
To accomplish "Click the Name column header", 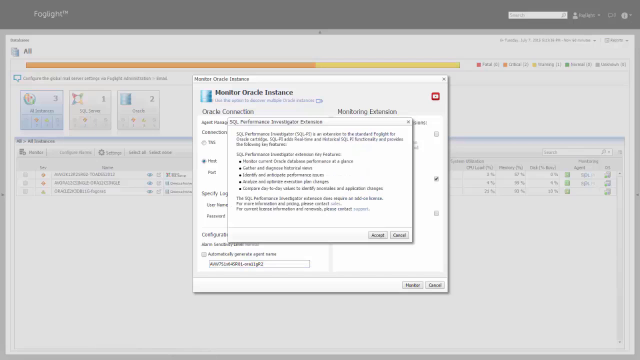I will [107, 167].
